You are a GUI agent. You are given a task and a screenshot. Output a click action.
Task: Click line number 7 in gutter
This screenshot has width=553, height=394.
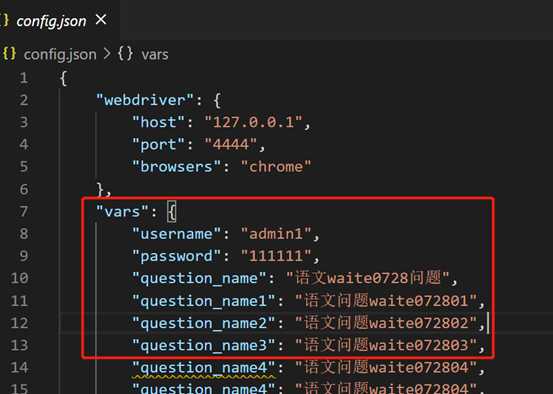click(24, 211)
